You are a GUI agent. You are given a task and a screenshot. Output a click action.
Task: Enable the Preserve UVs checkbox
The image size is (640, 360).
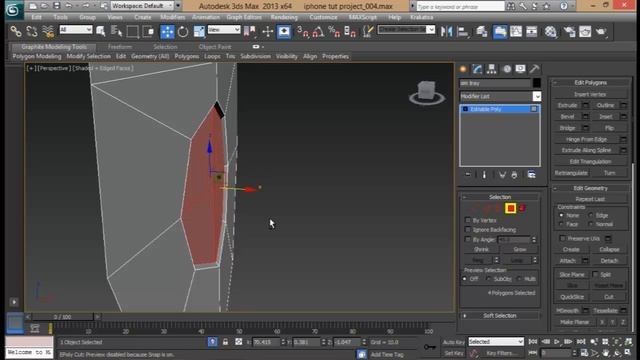(562, 238)
